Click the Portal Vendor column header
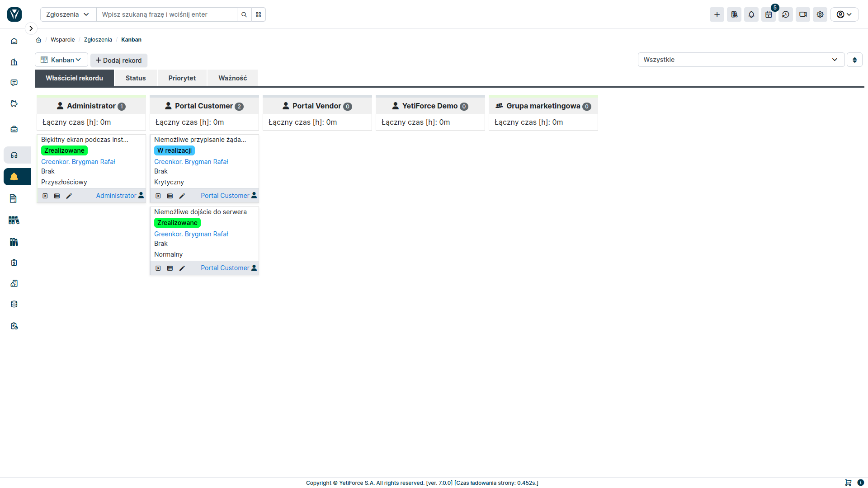 [317, 106]
